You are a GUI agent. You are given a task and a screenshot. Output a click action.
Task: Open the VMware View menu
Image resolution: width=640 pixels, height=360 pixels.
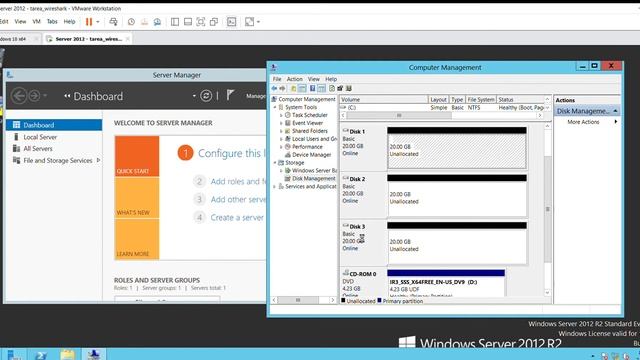pyautogui.click(x=20, y=22)
